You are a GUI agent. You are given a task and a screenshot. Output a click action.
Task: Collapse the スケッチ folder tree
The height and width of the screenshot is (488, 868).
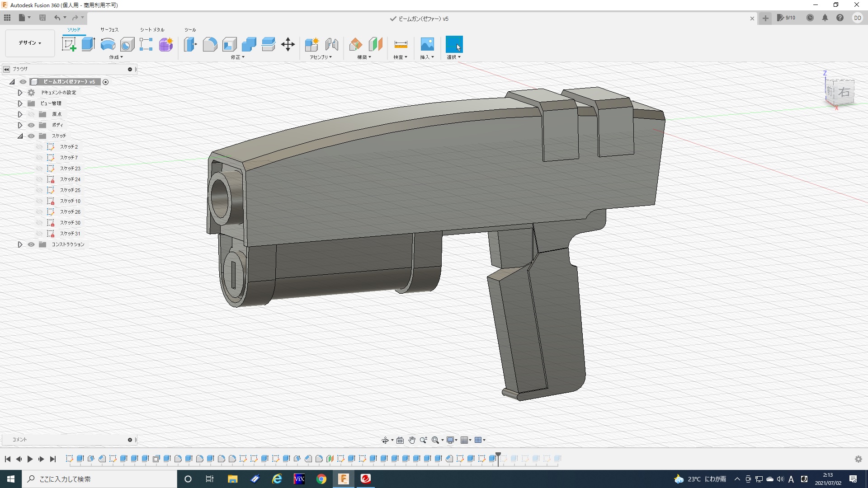click(20, 136)
